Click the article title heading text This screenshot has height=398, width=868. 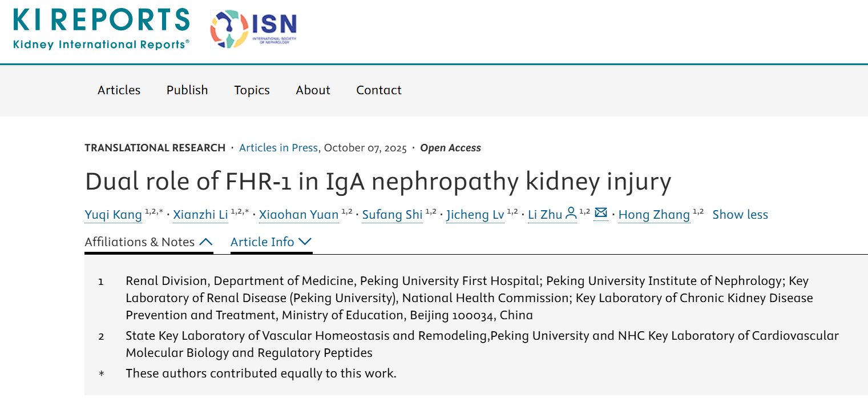pos(378,182)
